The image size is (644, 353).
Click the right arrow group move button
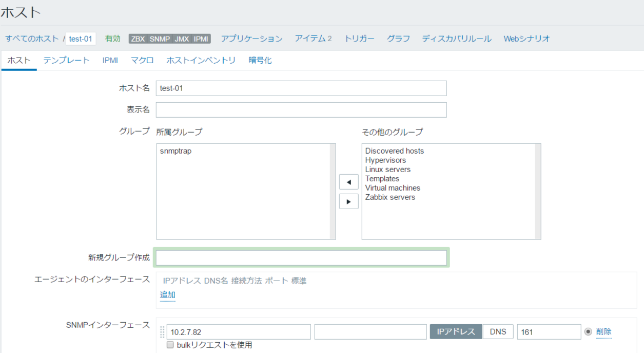pyautogui.click(x=348, y=201)
